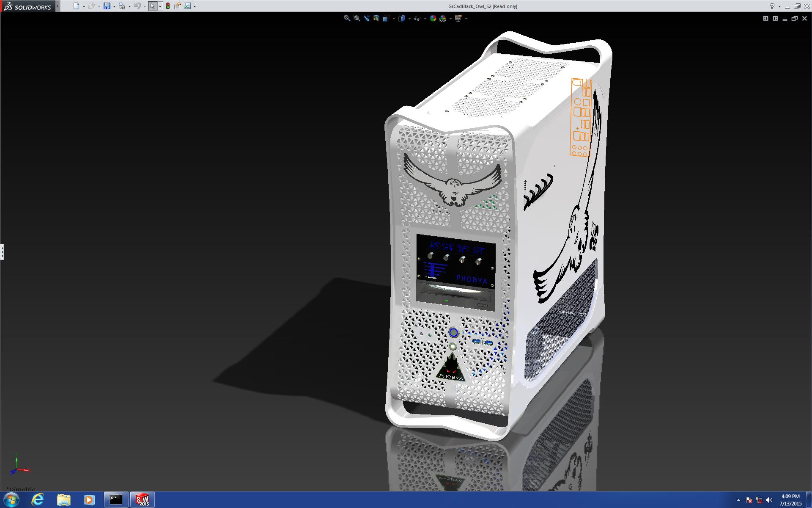Open Internet Explorer from the taskbar
The width and height of the screenshot is (812, 508).
coord(38,500)
